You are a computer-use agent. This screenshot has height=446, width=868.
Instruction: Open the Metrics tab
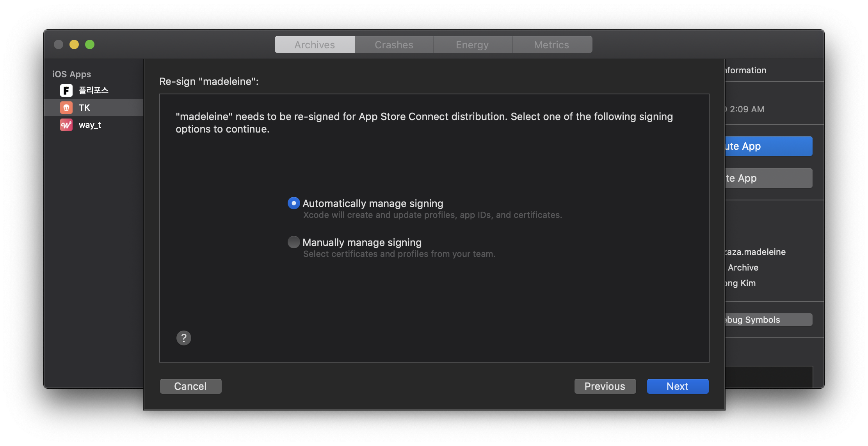pyautogui.click(x=551, y=45)
